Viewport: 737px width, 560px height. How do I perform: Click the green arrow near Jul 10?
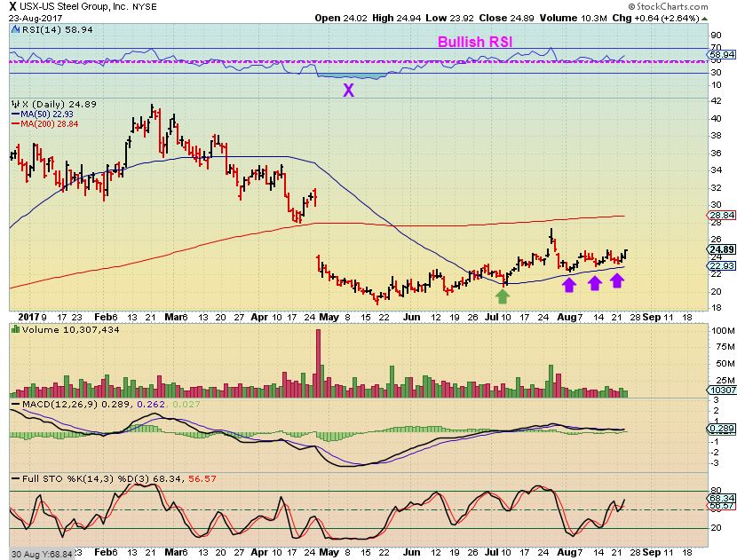pos(503,296)
